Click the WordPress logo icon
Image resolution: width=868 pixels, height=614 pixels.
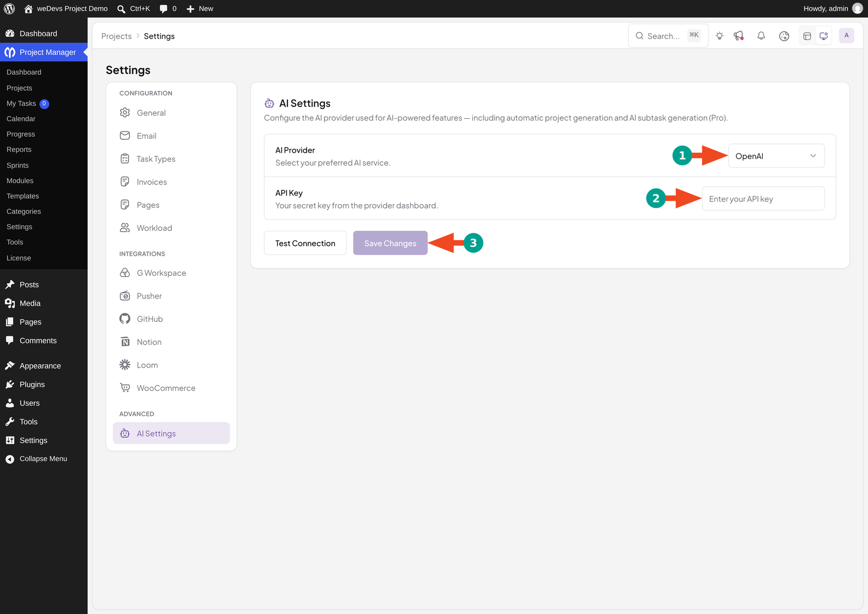[9, 9]
